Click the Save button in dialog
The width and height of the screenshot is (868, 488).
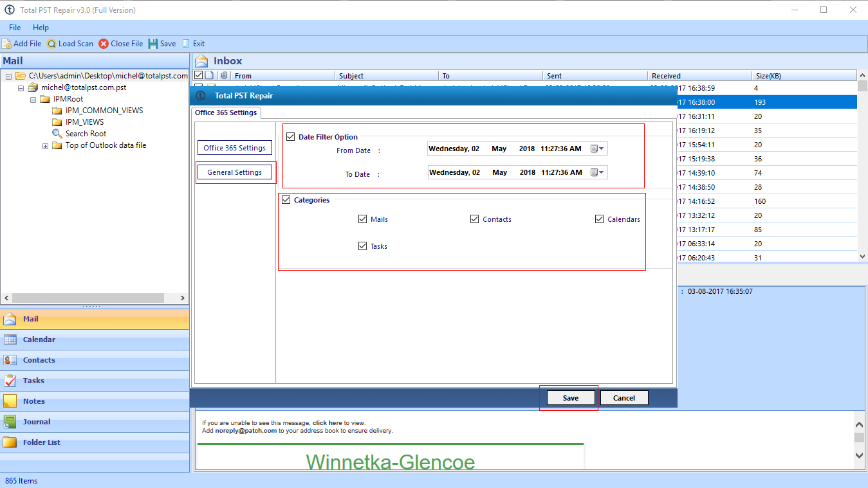pyautogui.click(x=571, y=398)
